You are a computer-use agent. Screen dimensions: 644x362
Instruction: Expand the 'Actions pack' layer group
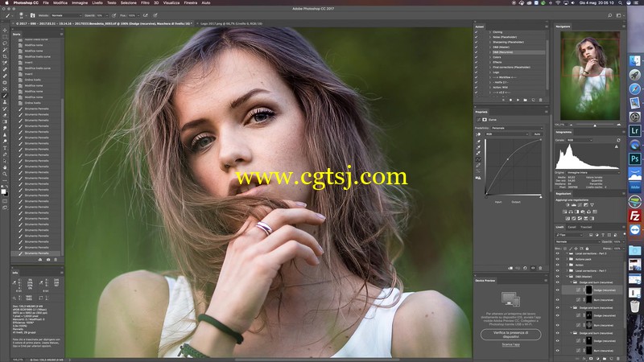(567, 259)
